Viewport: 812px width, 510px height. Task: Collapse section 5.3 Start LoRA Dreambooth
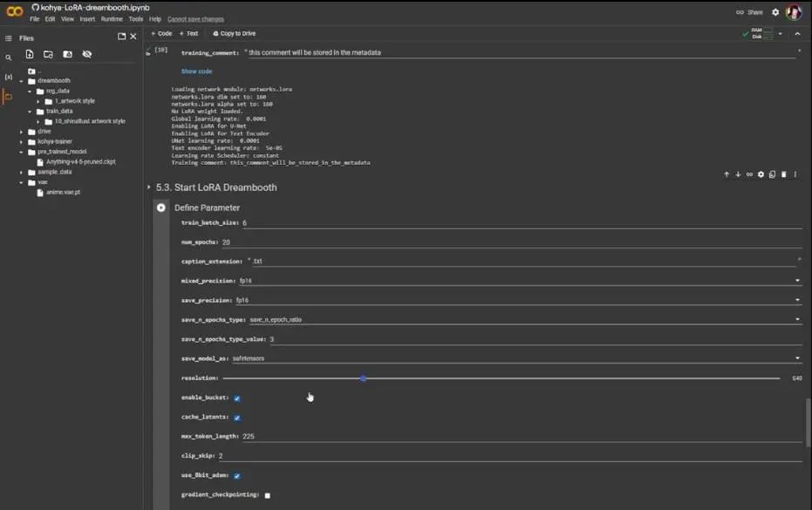(148, 187)
